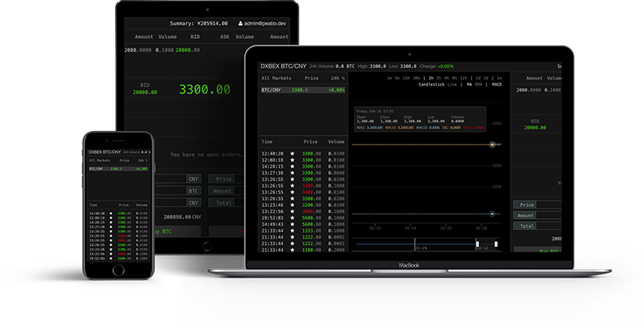Click the Total input field on the laptop
This screenshot has height=326, width=644.
[x=549, y=226]
